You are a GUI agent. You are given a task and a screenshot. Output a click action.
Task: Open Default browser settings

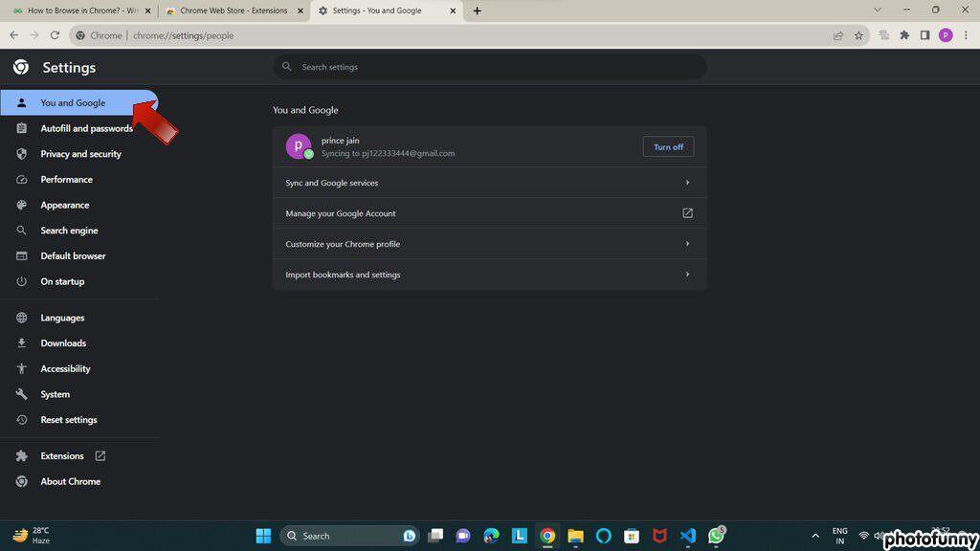pyautogui.click(x=78, y=256)
